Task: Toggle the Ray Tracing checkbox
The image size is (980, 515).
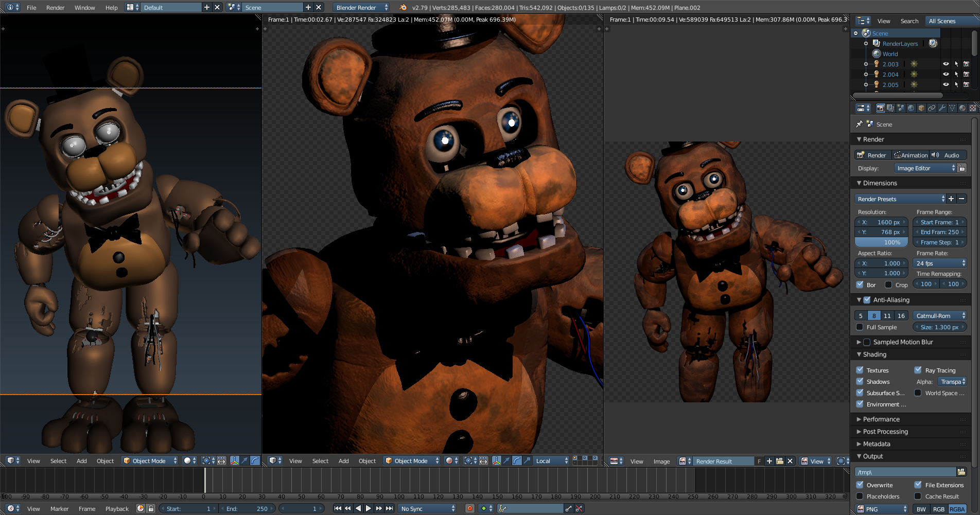Action: click(x=918, y=370)
